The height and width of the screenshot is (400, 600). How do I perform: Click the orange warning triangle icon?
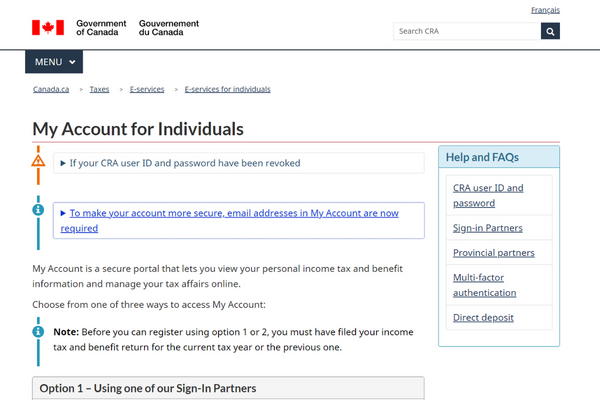(x=38, y=161)
